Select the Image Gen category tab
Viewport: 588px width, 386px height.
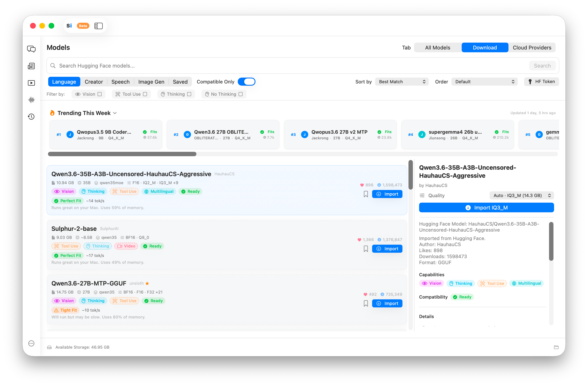pos(151,82)
